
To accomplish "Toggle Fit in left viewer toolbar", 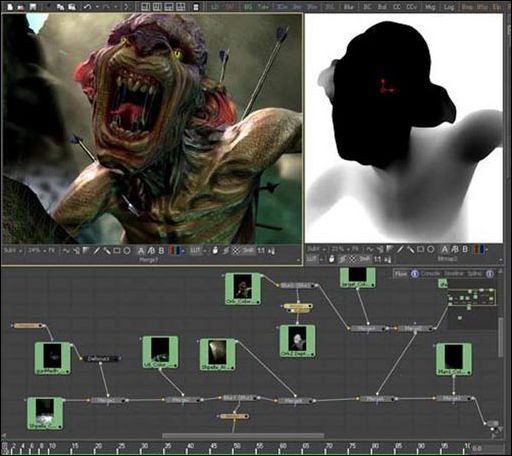I will pos(52,251).
